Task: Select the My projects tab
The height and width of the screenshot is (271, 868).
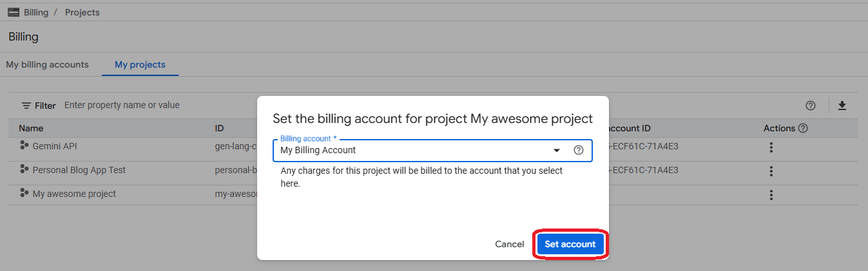Action: (x=140, y=64)
